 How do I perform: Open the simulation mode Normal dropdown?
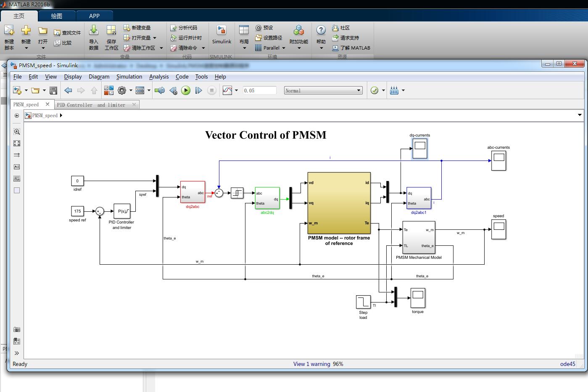coord(323,90)
